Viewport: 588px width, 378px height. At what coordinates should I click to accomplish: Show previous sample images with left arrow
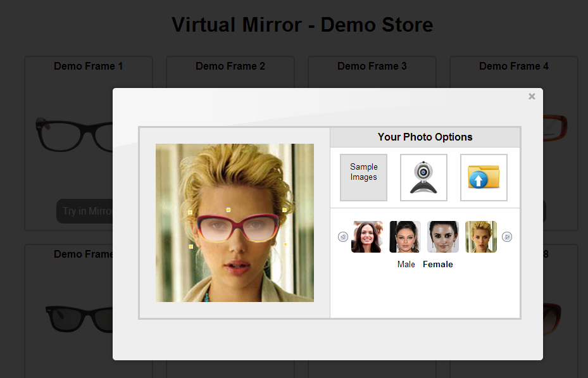[343, 237]
